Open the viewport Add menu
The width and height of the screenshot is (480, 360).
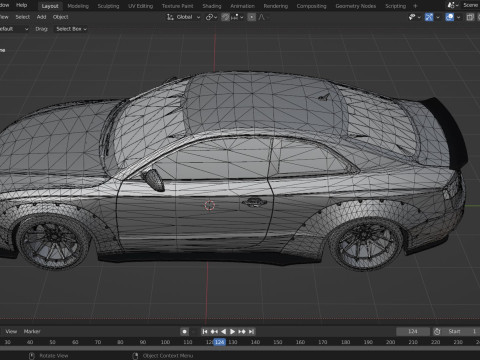[x=41, y=17]
